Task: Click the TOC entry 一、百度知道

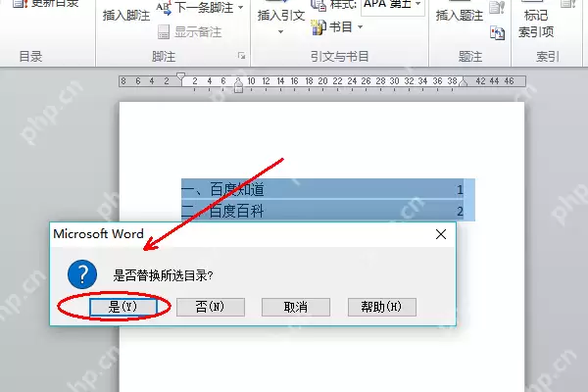Action: click(222, 189)
